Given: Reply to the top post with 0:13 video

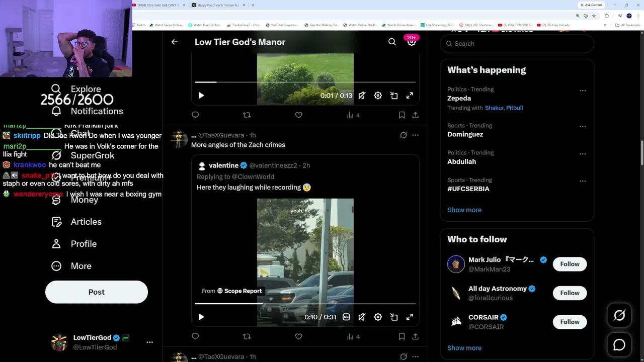Looking at the screenshot, I should tap(195, 115).
